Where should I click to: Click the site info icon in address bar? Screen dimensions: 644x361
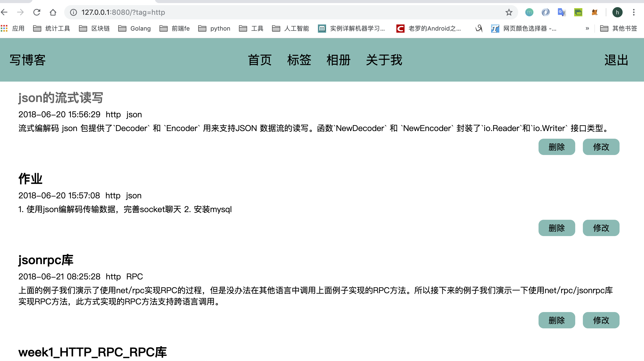(x=73, y=12)
